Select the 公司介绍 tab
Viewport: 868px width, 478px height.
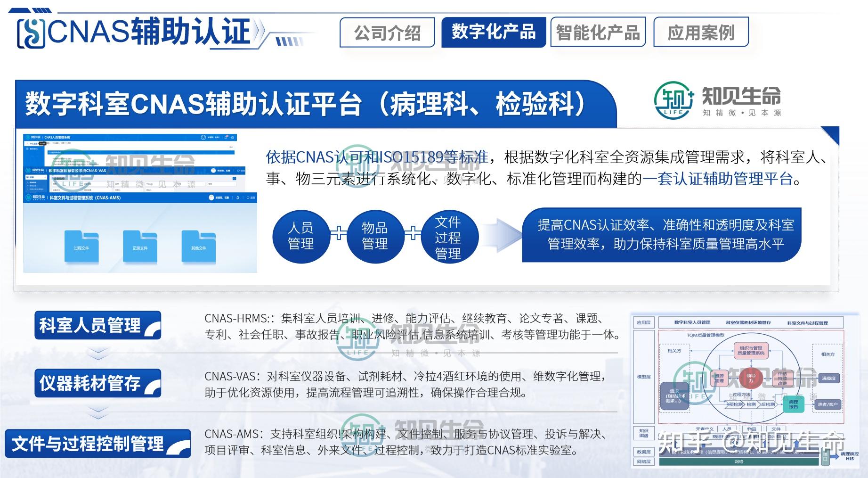(388, 33)
